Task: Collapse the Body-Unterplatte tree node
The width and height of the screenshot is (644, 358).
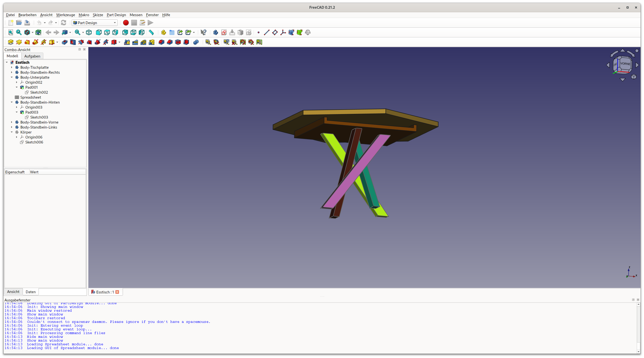Action: 11,77
